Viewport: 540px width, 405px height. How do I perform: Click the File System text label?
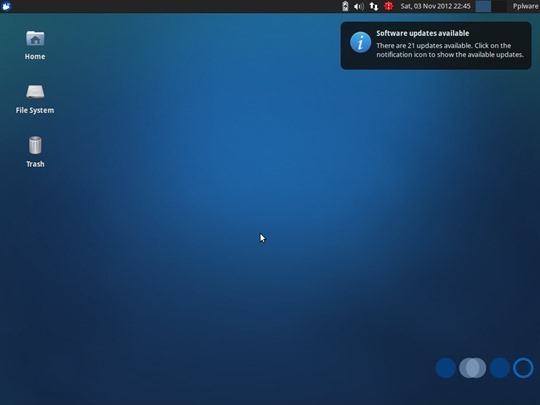[35, 110]
